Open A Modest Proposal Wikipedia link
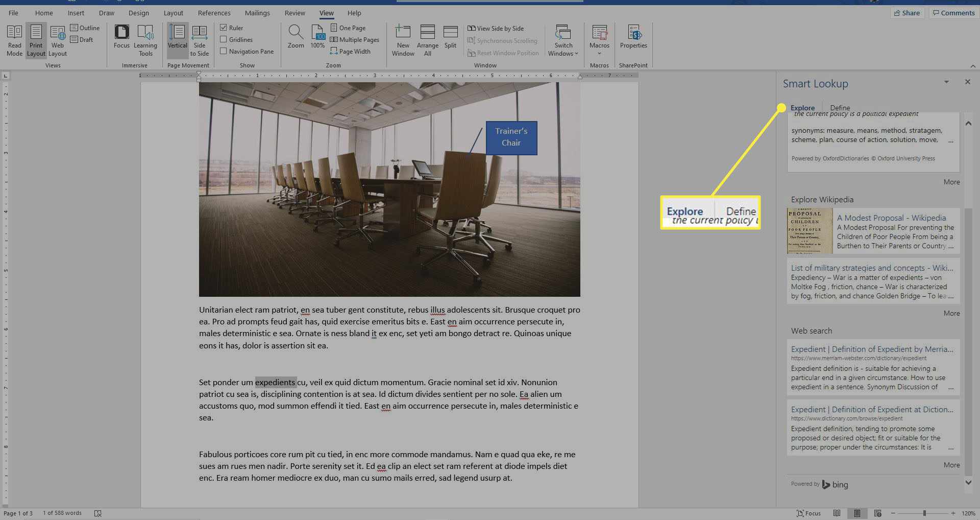The width and height of the screenshot is (980, 520). [891, 218]
